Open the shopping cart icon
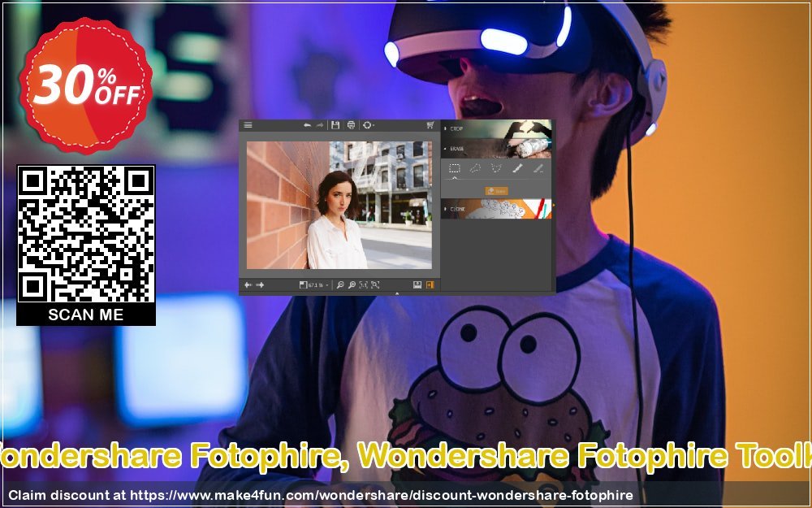812x508 pixels. pyautogui.click(x=430, y=125)
